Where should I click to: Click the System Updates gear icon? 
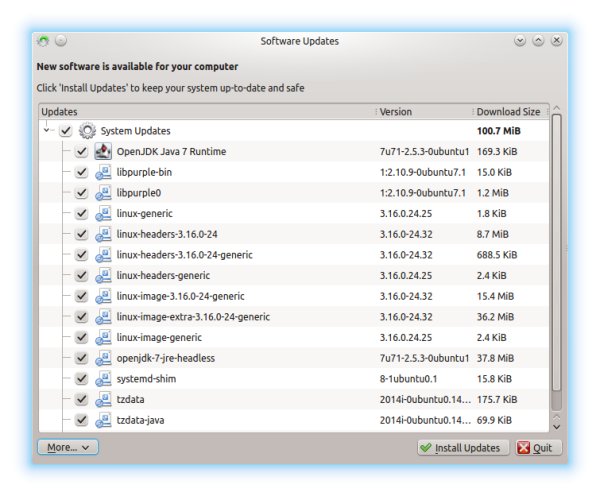click(x=87, y=131)
